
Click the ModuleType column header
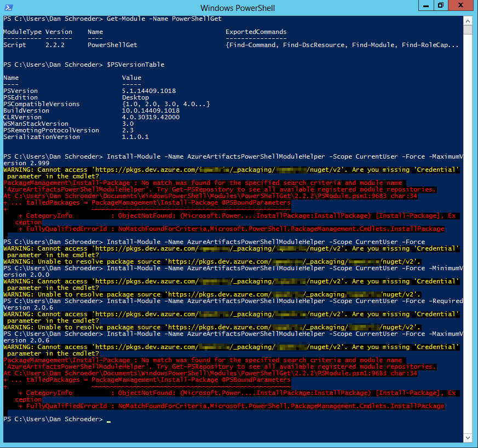coord(22,32)
